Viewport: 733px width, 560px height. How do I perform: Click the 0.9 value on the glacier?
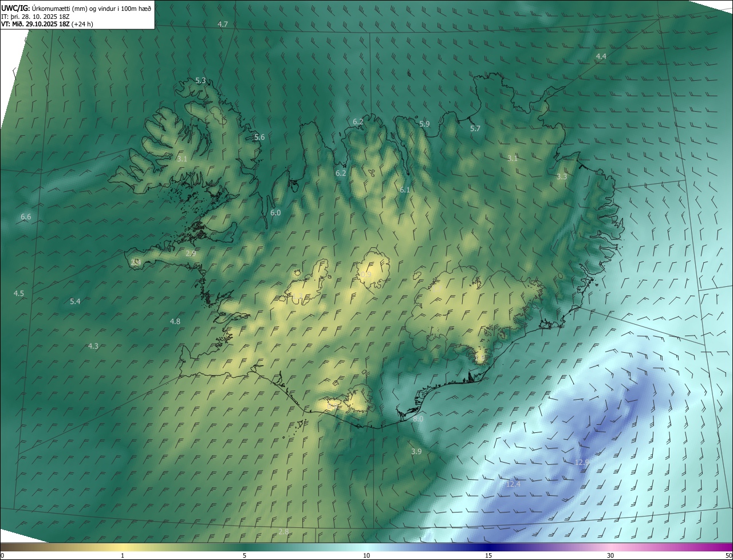(x=365, y=275)
